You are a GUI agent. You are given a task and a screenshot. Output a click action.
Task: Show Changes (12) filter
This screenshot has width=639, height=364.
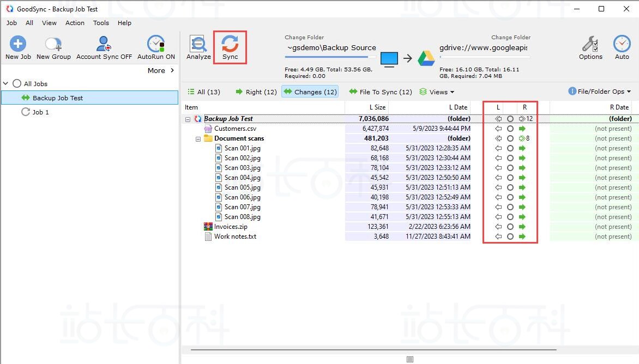pos(311,92)
